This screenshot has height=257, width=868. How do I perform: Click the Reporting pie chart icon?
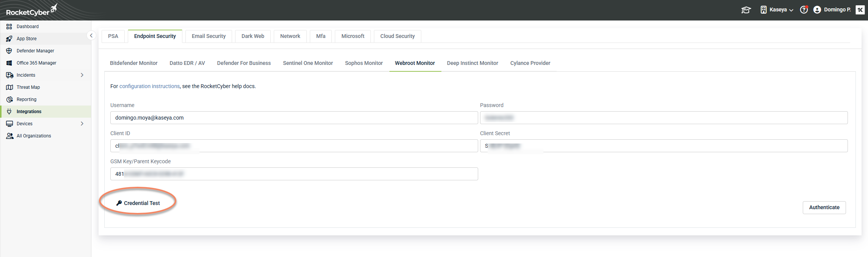pyautogui.click(x=9, y=99)
